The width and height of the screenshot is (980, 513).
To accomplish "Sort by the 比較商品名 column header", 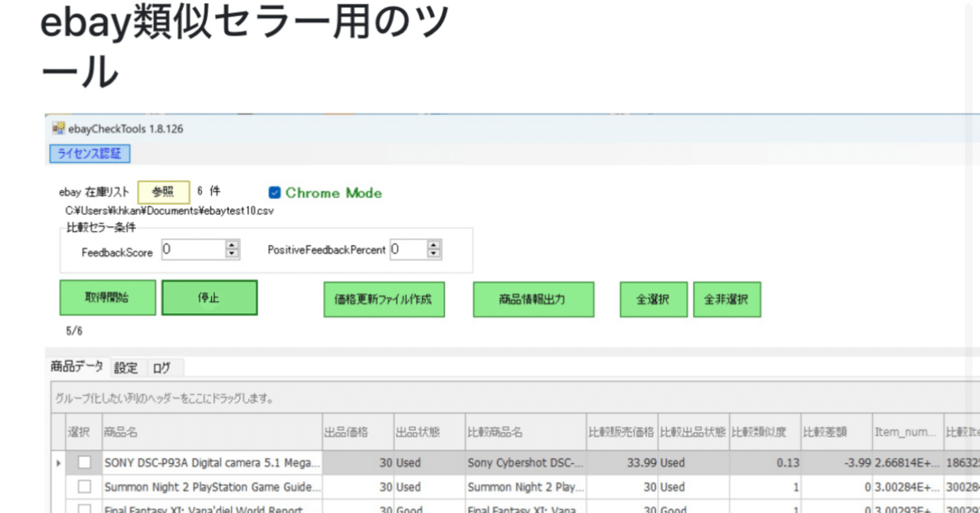I will (525, 432).
